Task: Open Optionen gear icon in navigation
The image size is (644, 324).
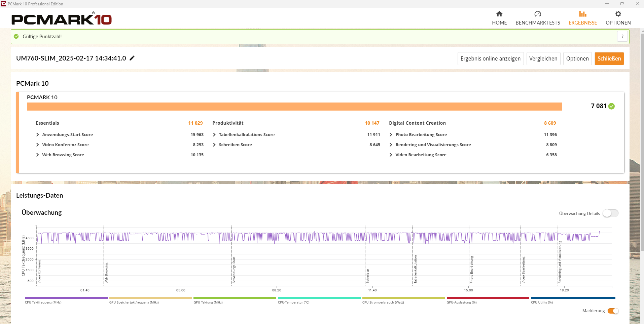Action: pyautogui.click(x=618, y=14)
